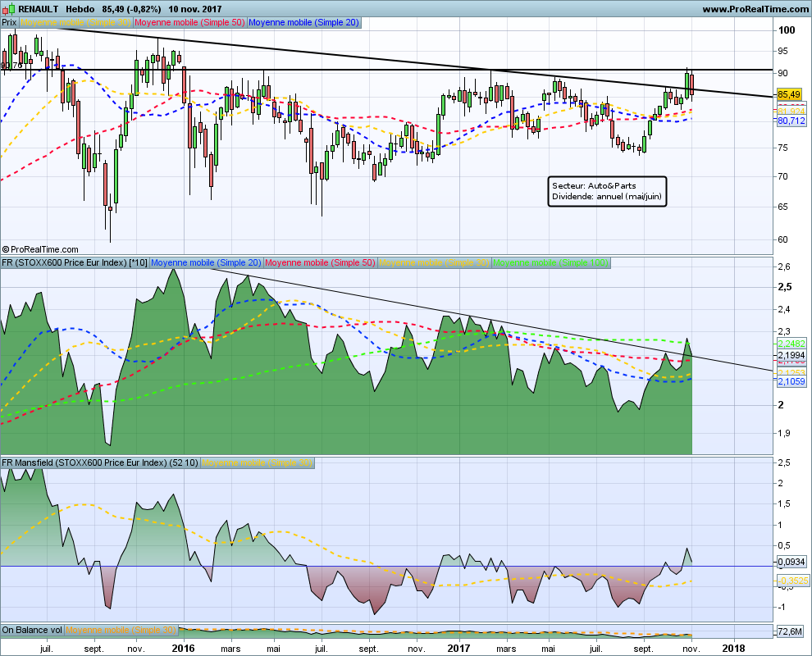812x656 pixels.
Task: Click the Secteur: Auto&Parts annotation box
Action: 608,192
